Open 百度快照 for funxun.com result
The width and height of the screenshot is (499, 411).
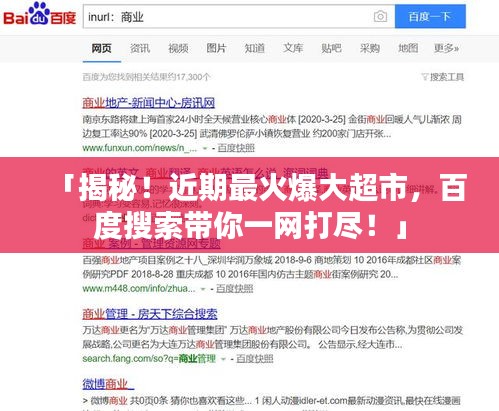[236, 148]
